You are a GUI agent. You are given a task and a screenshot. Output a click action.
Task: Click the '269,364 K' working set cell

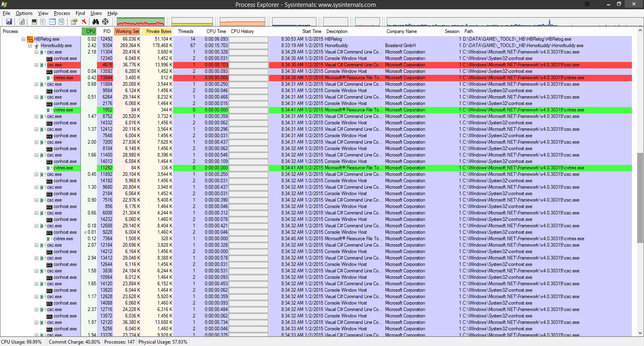click(130, 45)
